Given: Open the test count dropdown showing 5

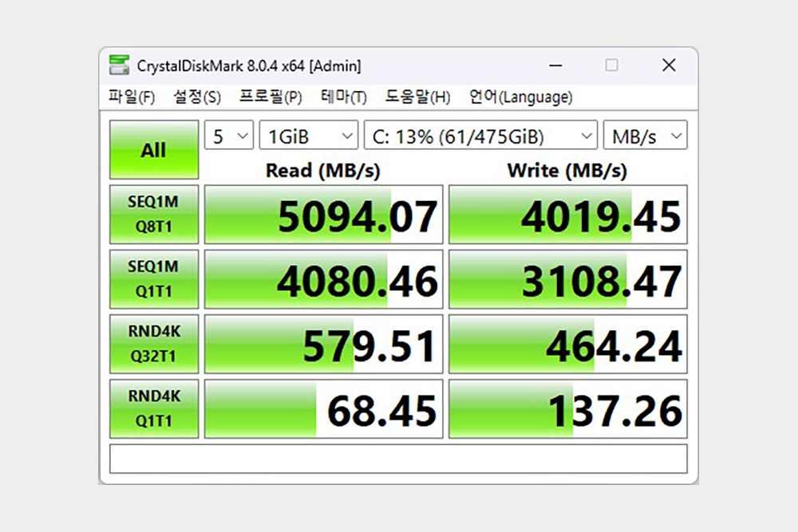Looking at the screenshot, I should coord(229,136).
